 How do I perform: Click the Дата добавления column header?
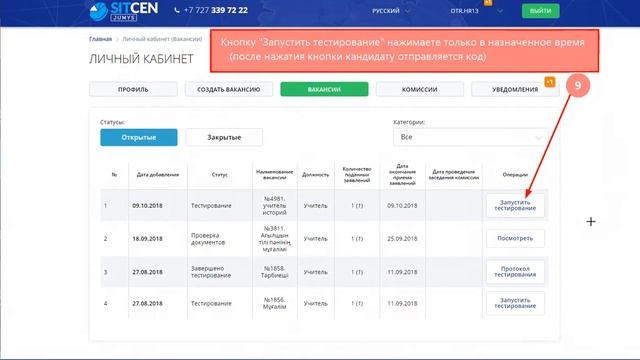pos(158,175)
